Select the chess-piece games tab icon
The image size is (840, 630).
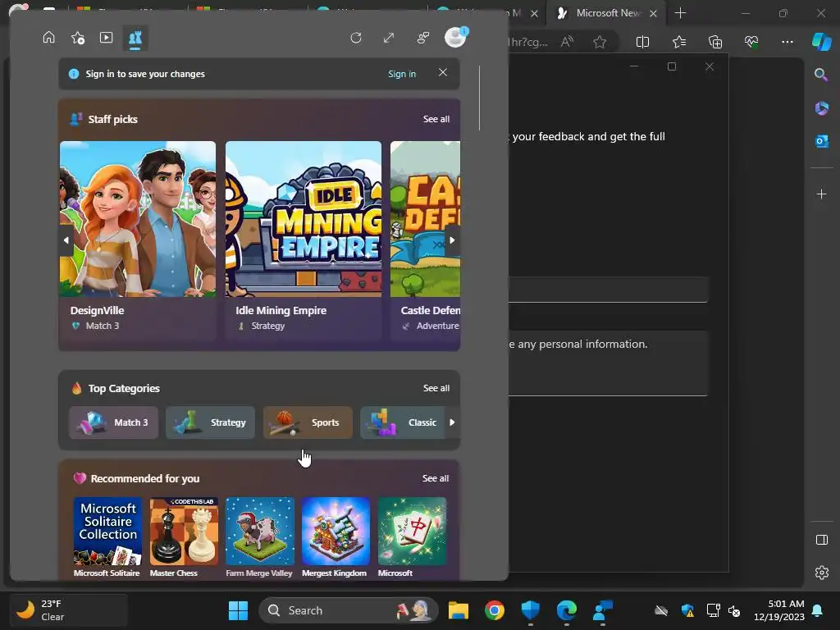(x=135, y=38)
